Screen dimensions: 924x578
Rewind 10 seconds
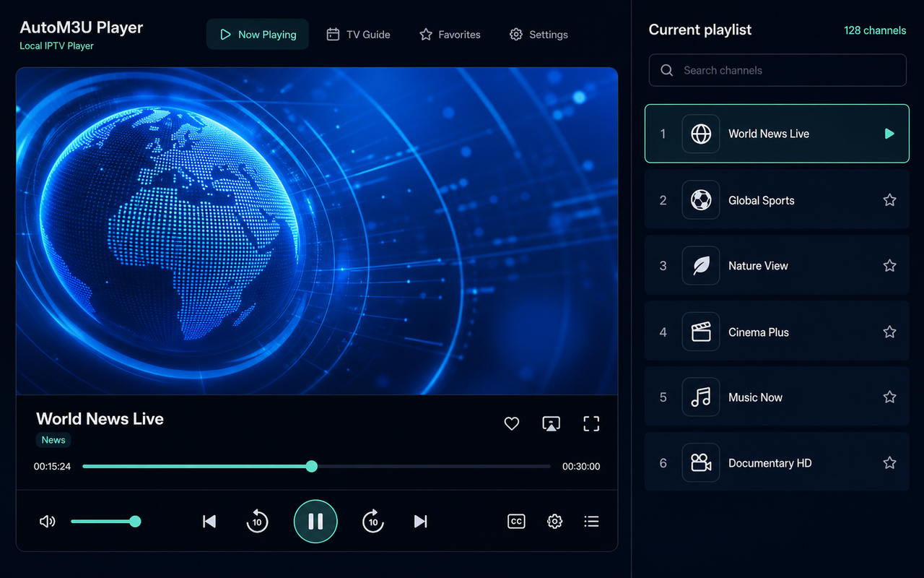point(258,521)
